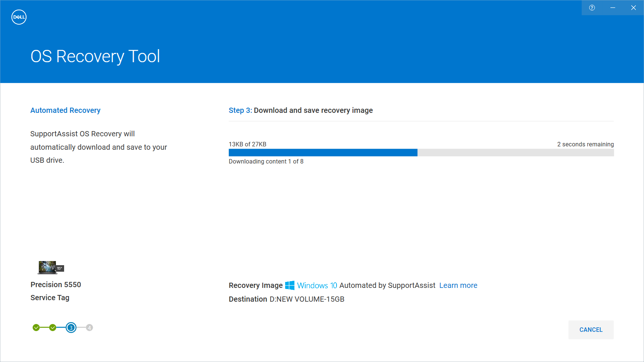The width and height of the screenshot is (644, 362).
Task: Minimize the OS Recovery Tool window
Action: (613, 7)
